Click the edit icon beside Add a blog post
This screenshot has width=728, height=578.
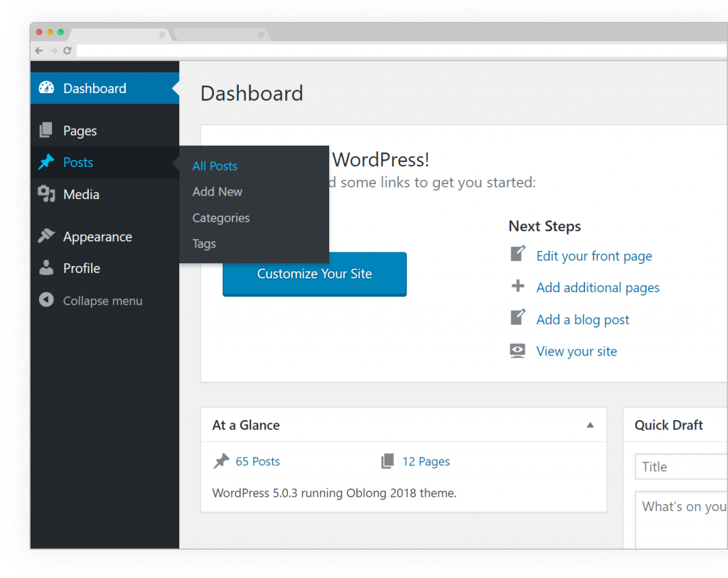click(x=518, y=317)
